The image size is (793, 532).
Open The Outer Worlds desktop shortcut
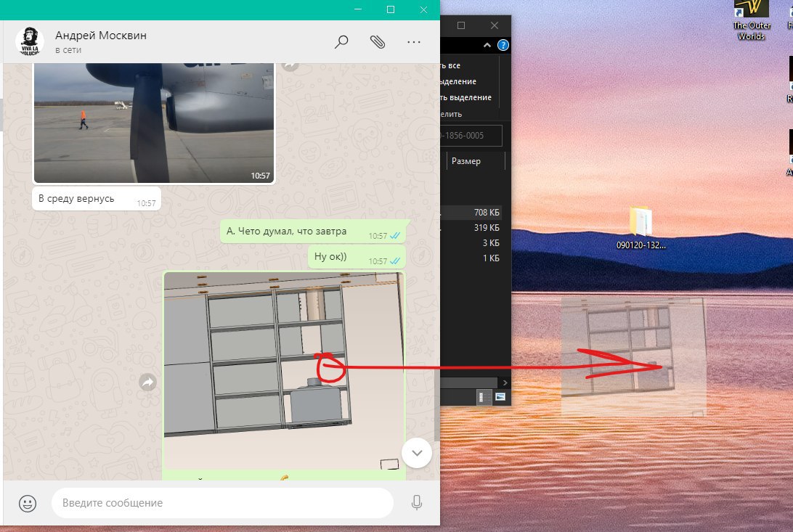click(752, 21)
